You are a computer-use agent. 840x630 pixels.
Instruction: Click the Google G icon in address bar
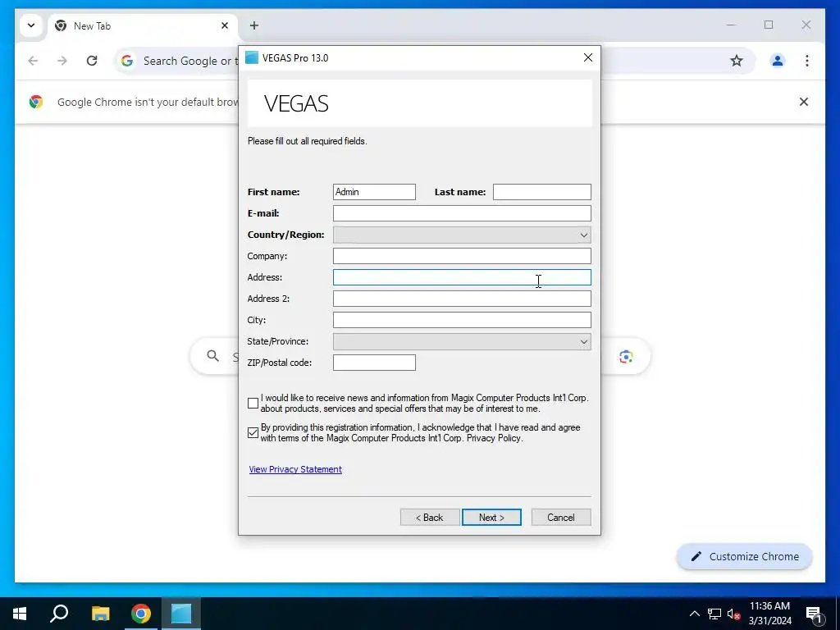[127, 61]
